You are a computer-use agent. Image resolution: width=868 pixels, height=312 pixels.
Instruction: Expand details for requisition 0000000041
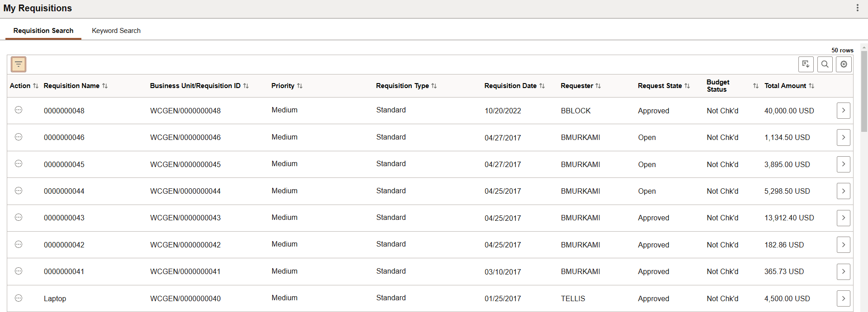pyautogui.click(x=843, y=271)
